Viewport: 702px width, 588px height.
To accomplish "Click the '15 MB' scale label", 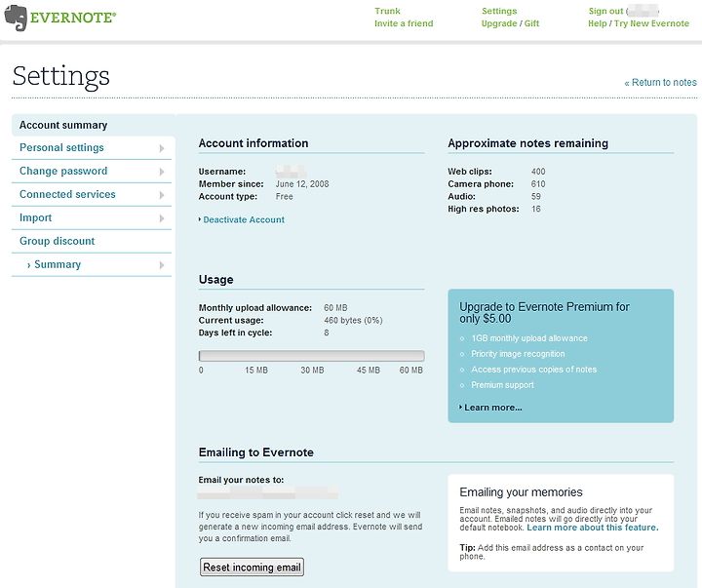I will click(x=256, y=371).
